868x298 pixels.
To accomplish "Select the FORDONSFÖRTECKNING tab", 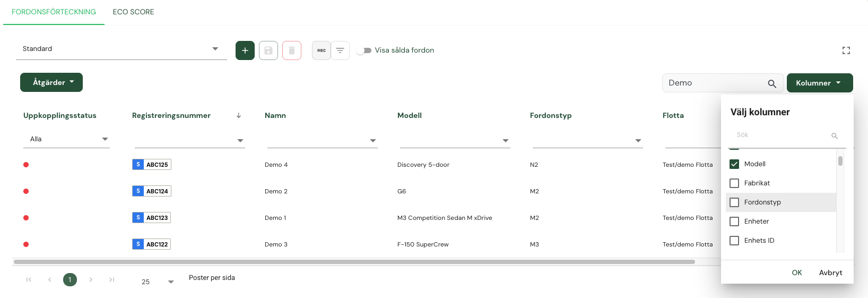I will tap(54, 12).
